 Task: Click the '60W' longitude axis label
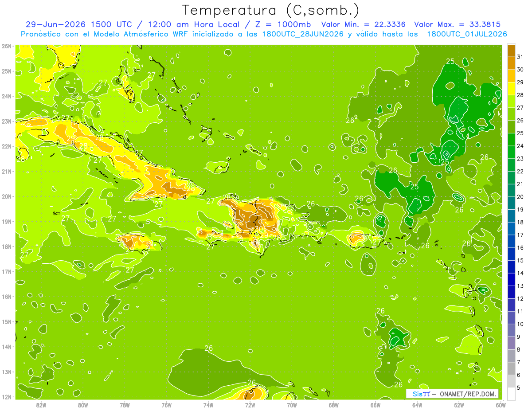coord(501,404)
